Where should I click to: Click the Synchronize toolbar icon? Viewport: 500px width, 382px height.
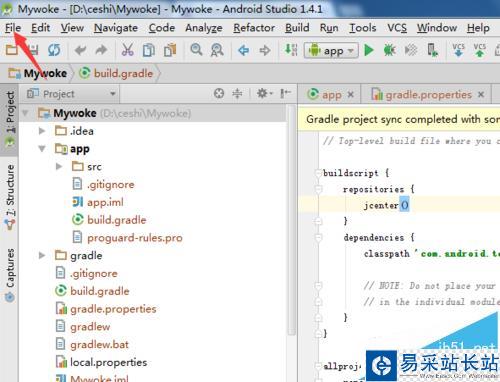click(x=54, y=50)
